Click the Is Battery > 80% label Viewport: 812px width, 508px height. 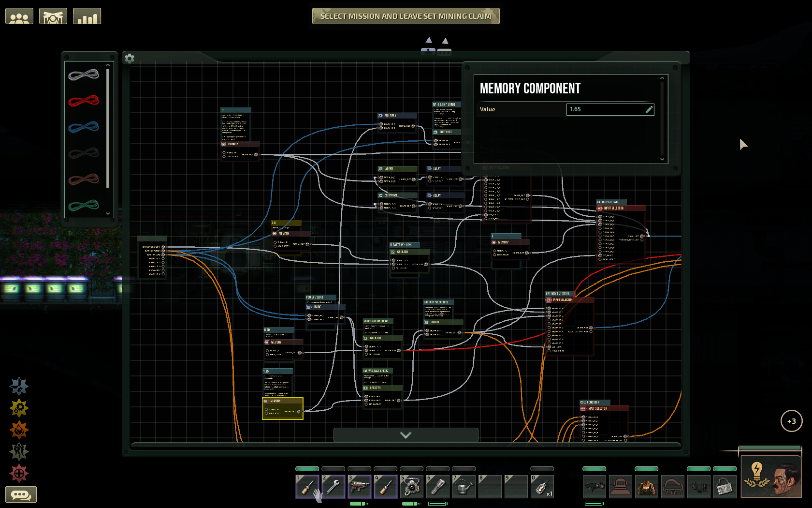tap(405, 245)
